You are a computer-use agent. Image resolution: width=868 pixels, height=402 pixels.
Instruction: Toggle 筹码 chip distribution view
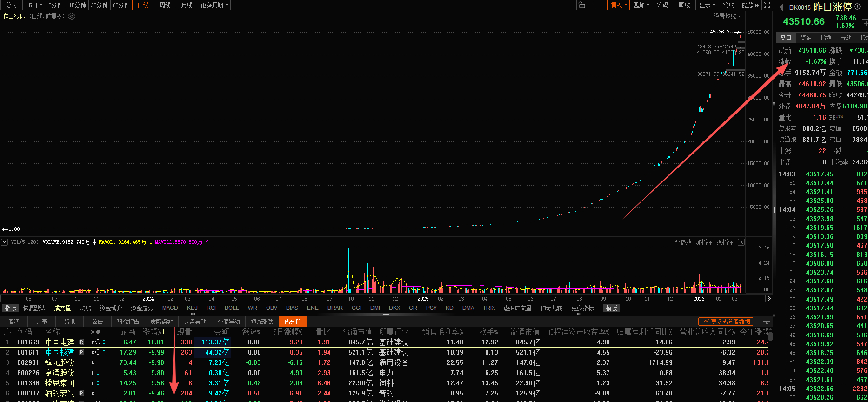pos(662,5)
